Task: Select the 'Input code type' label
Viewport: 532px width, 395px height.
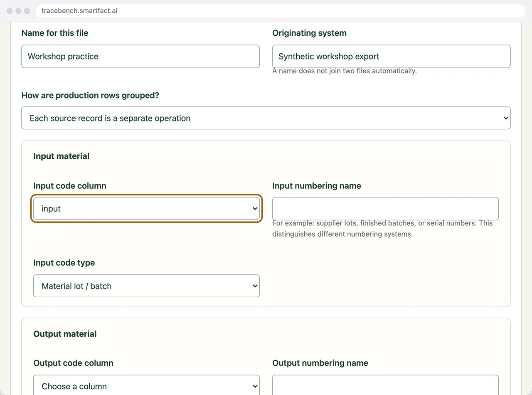Action: pyautogui.click(x=64, y=263)
